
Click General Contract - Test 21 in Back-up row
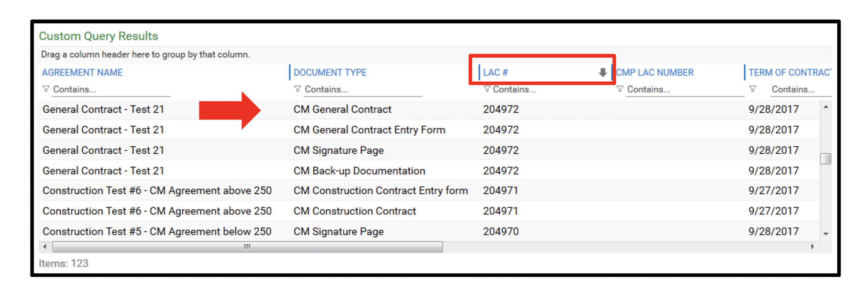103,171
